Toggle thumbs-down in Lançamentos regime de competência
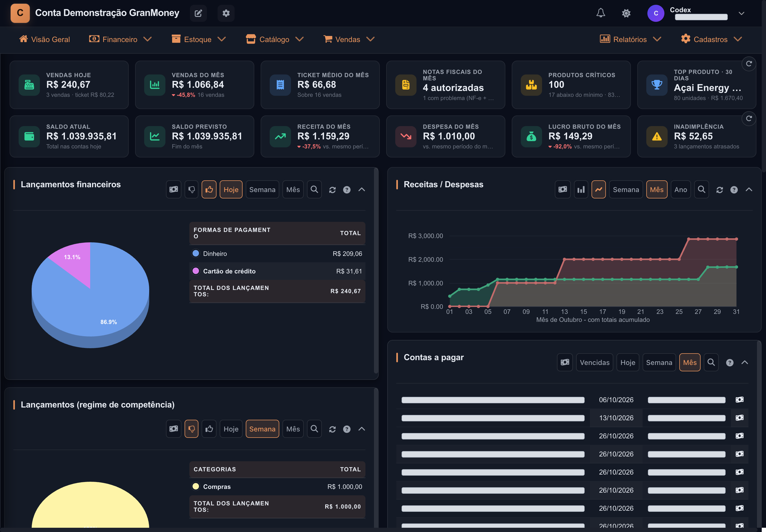 [191, 429]
